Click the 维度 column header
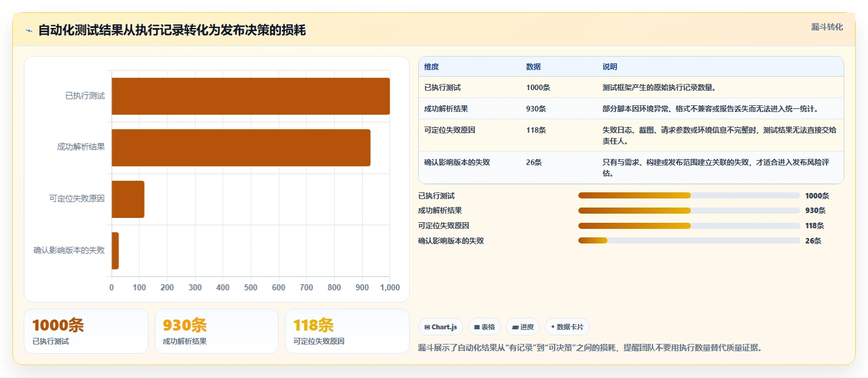Viewport: 868px width, 378px height. (432, 66)
